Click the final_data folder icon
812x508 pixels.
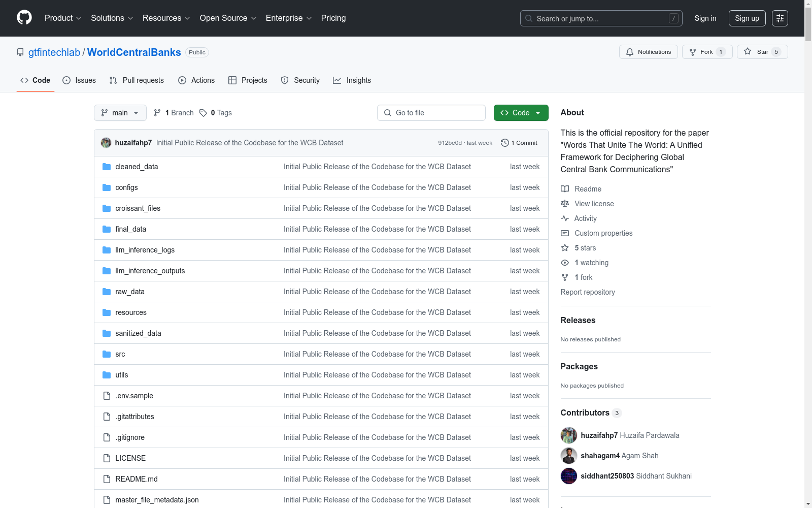pos(107,229)
